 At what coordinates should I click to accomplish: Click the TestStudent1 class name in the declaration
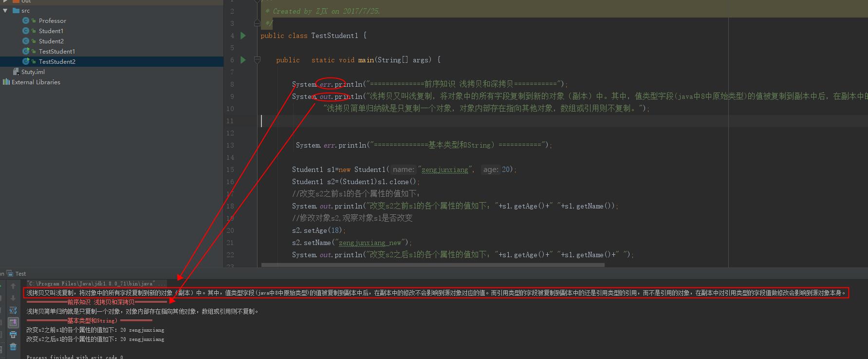334,36
